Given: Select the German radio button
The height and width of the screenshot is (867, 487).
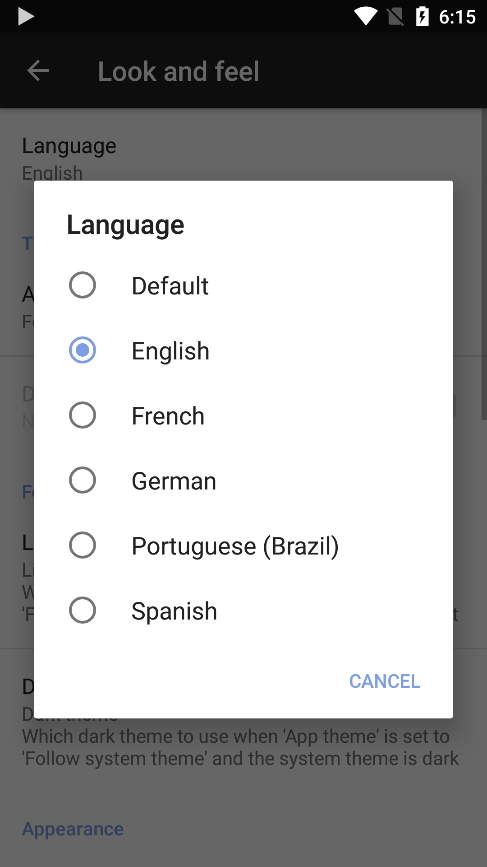Looking at the screenshot, I should [82, 480].
